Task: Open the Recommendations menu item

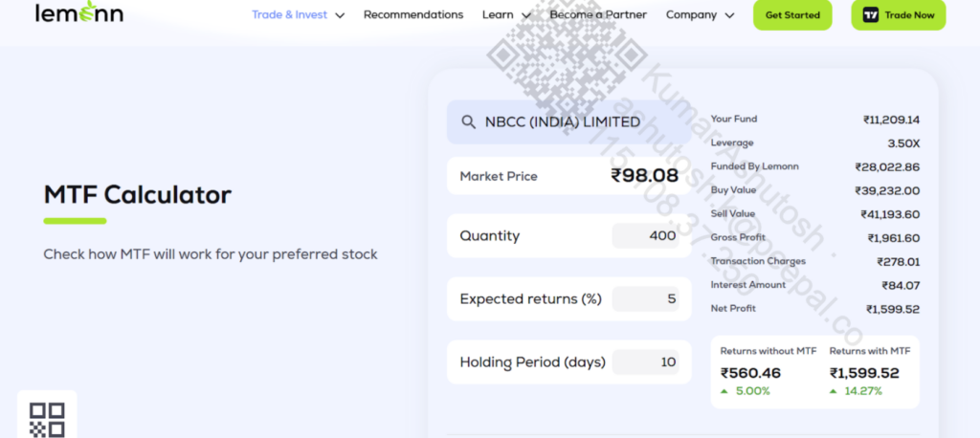Action: click(413, 14)
